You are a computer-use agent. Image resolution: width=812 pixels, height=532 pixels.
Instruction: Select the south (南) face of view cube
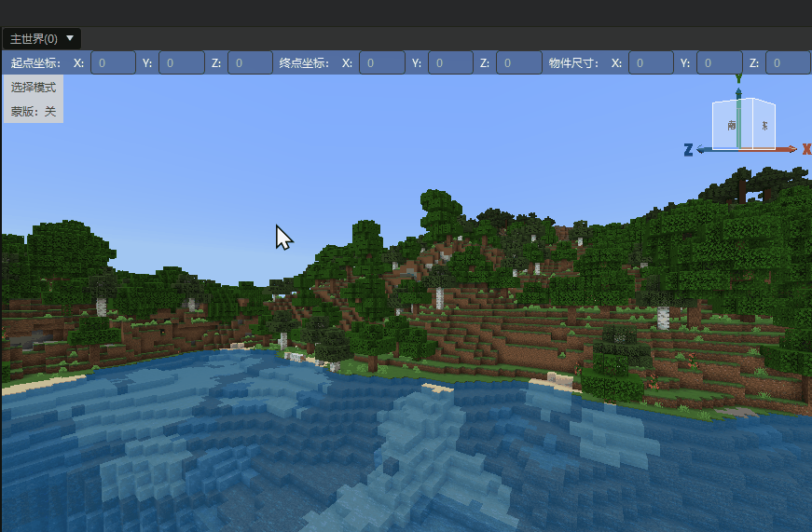(731, 125)
